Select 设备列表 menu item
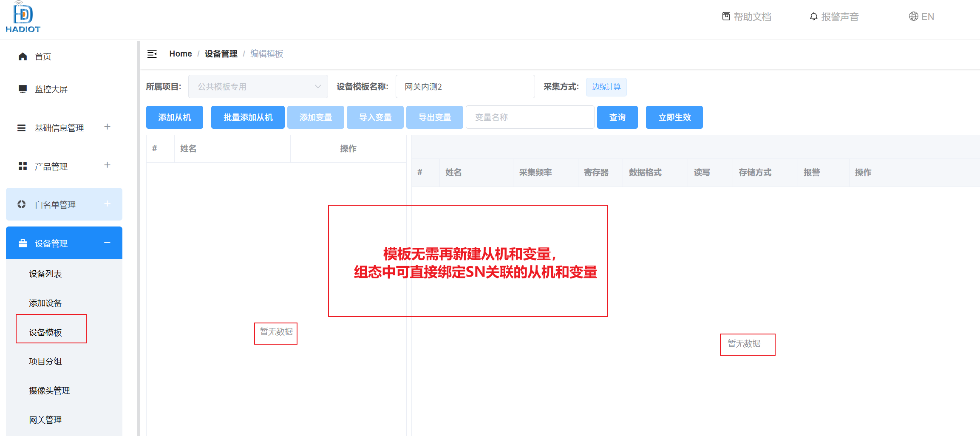The image size is (980, 436). 45,274
